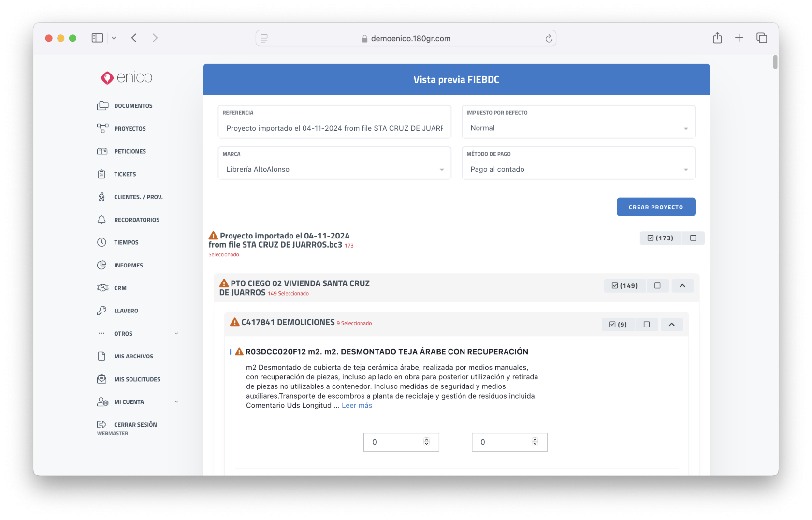Click the CRM handshake icon
This screenshot has width=812, height=520.
tap(102, 288)
